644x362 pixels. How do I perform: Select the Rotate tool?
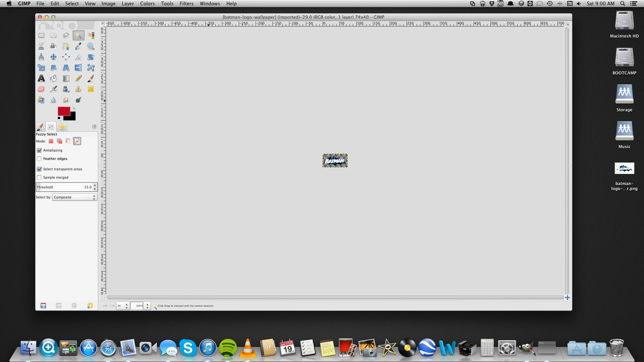(x=91, y=57)
